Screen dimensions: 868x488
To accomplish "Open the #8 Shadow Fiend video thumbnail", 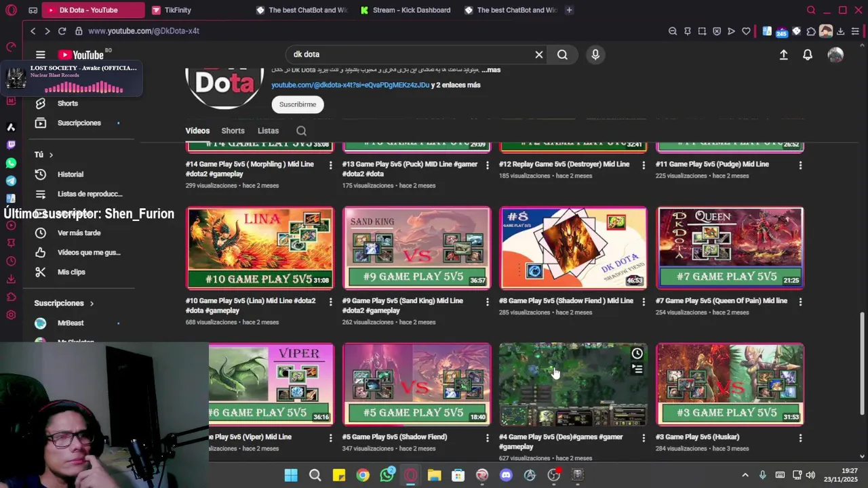I will click(x=574, y=248).
